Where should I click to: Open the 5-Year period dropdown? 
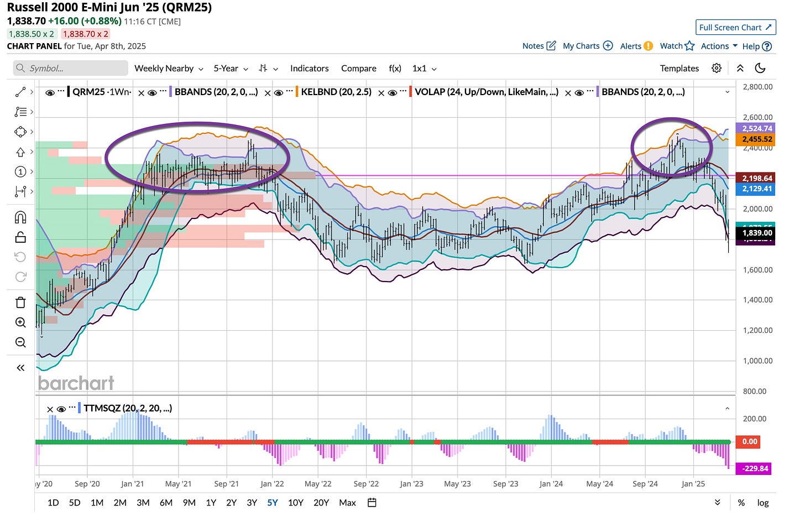click(x=231, y=68)
